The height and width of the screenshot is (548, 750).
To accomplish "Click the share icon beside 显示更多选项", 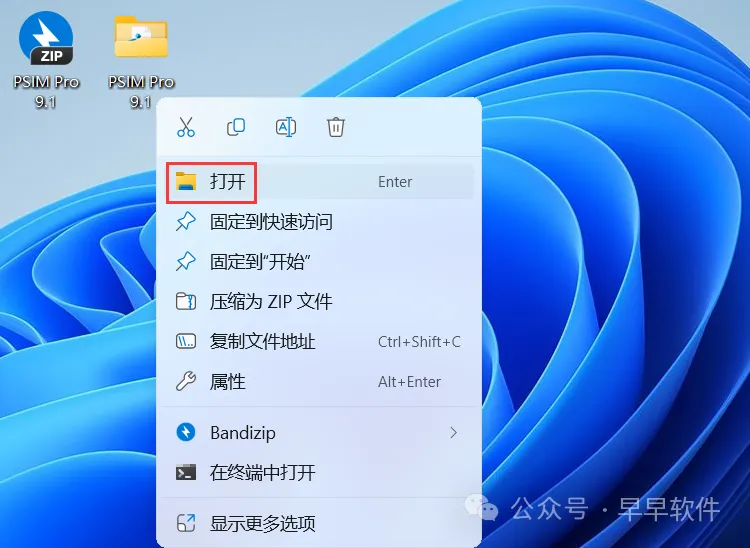I will click(186, 524).
